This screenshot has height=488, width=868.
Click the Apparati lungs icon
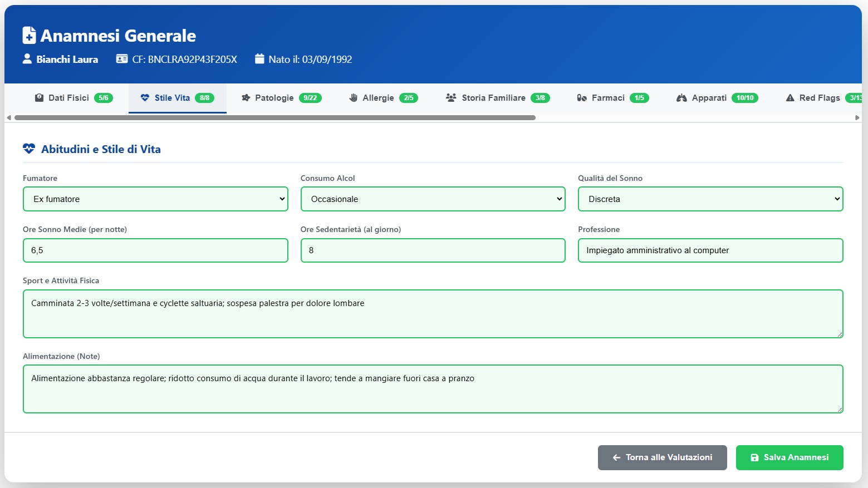(681, 98)
